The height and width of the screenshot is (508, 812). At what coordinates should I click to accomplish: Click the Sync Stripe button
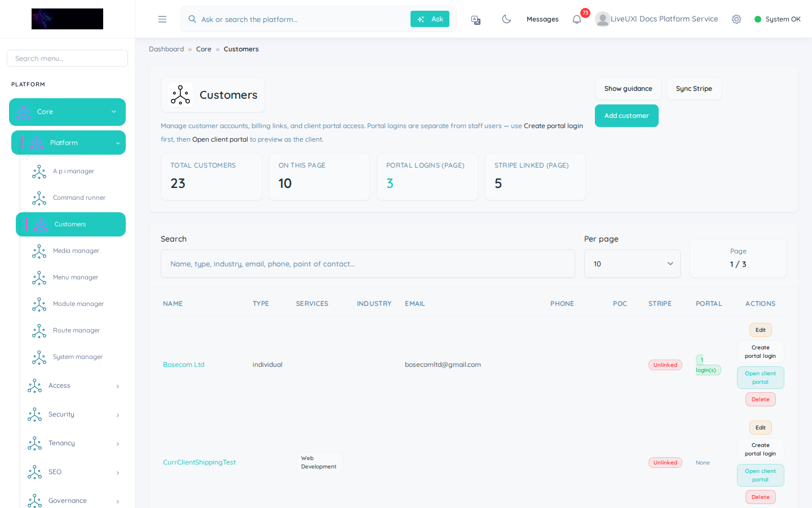[x=694, y=89]
